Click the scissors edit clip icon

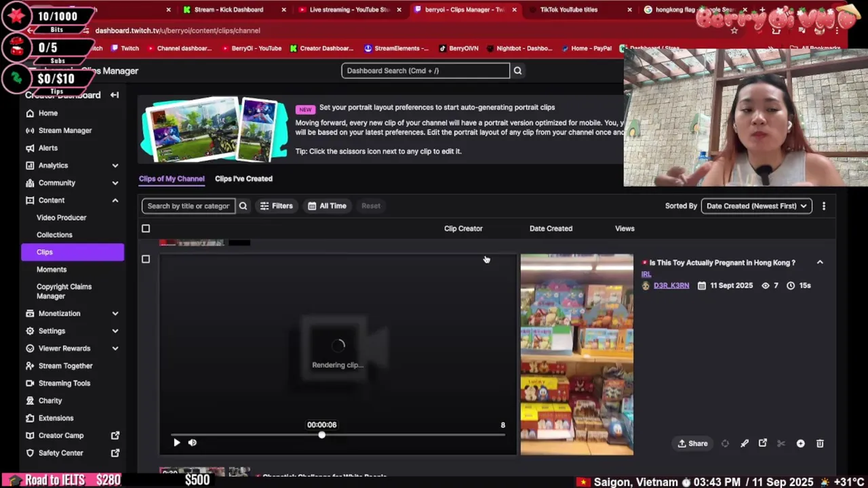(x=781, y=443)
